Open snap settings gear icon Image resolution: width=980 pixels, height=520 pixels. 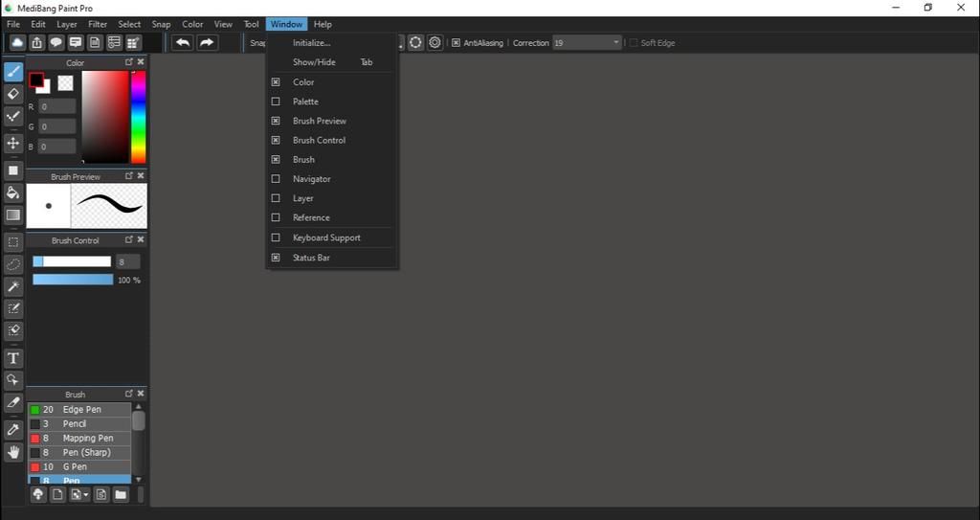[435, 42]
